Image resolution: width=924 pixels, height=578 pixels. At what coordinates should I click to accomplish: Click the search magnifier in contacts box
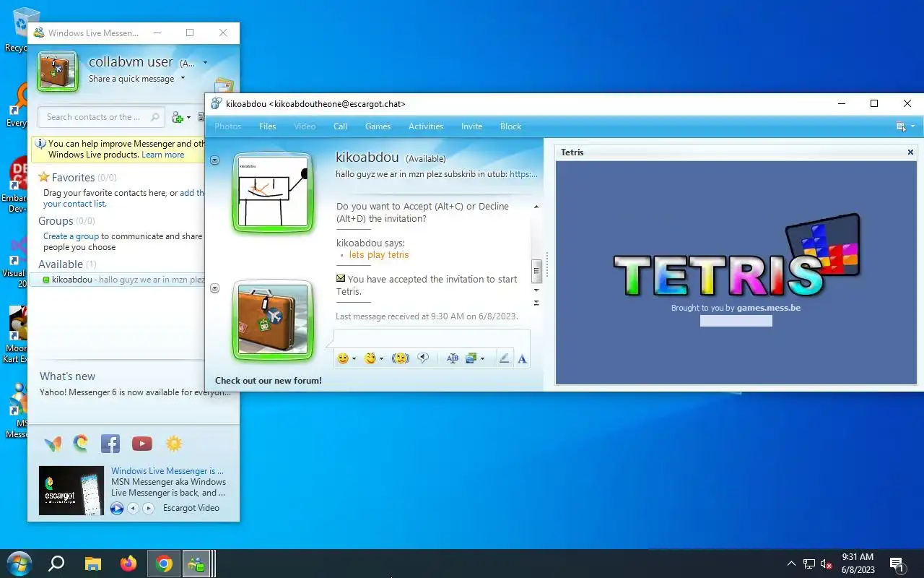click(x=154, y=117)
